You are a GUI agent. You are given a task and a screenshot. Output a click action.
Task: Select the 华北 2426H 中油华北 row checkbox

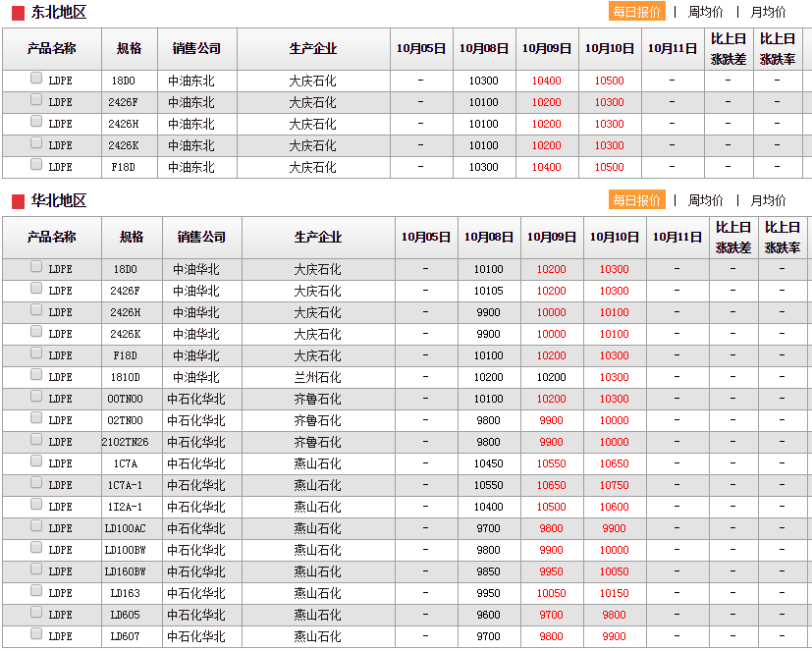point(36,309)
